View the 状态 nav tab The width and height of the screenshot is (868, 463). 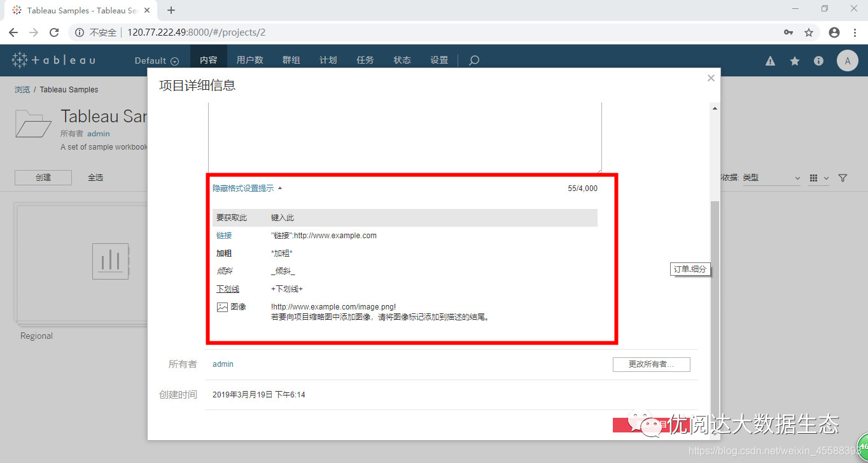(x=402, y=61)
